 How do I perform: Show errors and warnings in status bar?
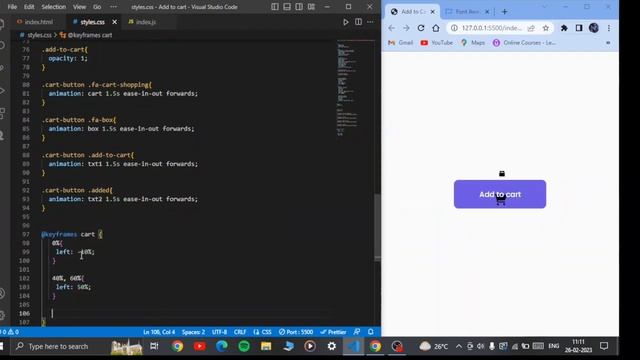tap(10, 332)
